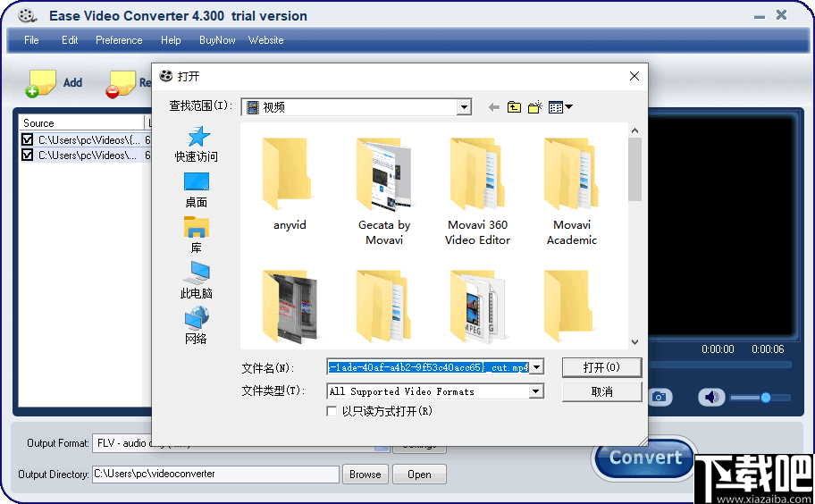
Task: Click the Remove file icon with red minus
Action: [x=121, y=84]
